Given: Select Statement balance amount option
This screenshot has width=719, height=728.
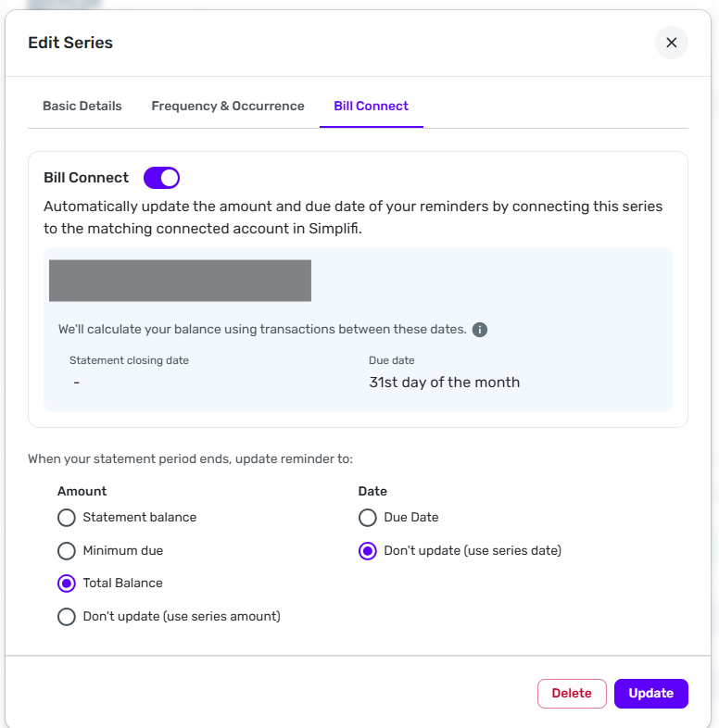Looking at the screenshot, I should [67, 518].
